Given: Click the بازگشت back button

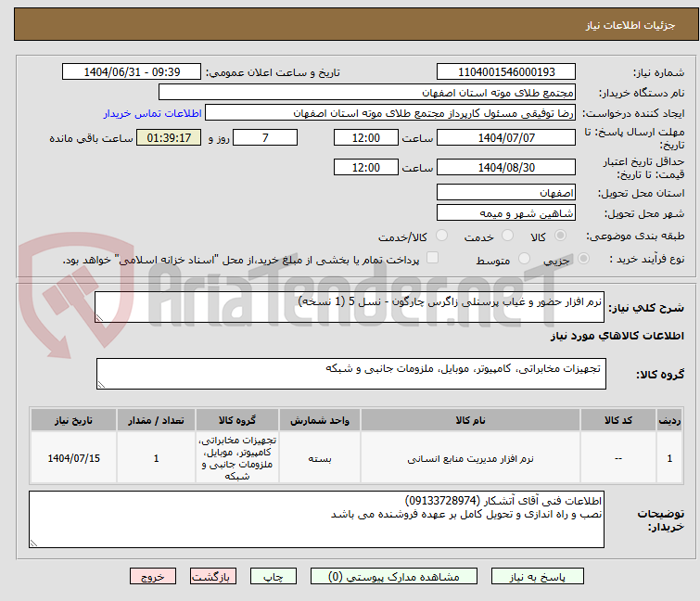Looking at the screenshot, I should [x=213, y=577].
